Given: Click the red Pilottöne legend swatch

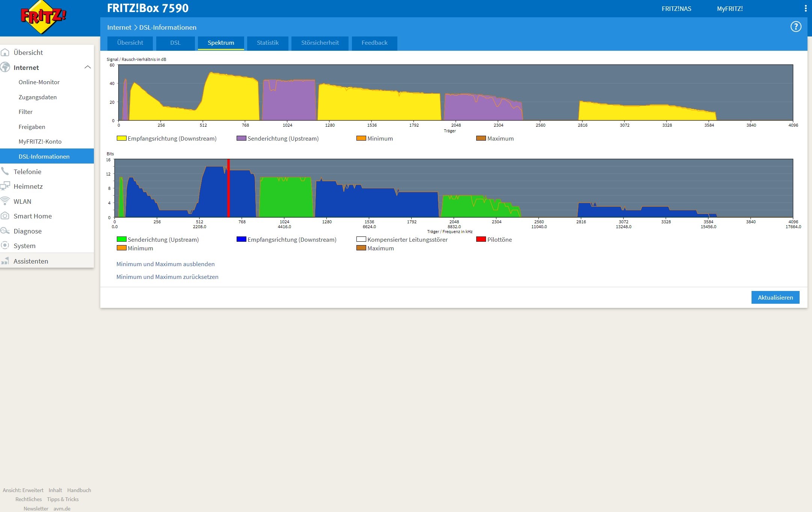Looking at the screenshot, I should (481, 239).
